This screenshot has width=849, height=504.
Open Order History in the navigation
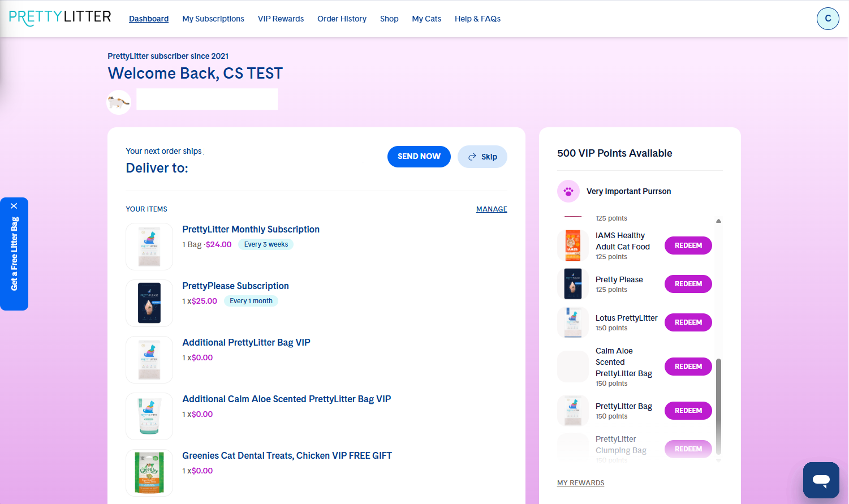coord(342,19)
